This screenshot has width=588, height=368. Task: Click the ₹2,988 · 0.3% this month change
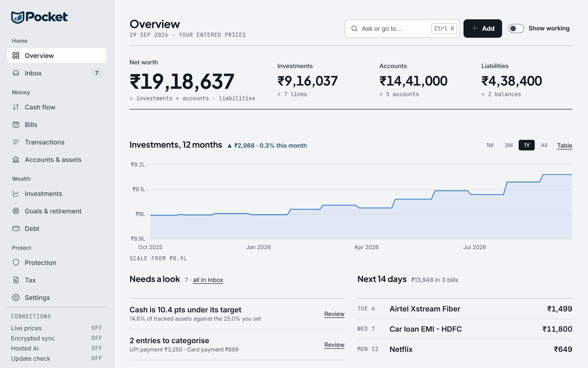click(267, 145)
